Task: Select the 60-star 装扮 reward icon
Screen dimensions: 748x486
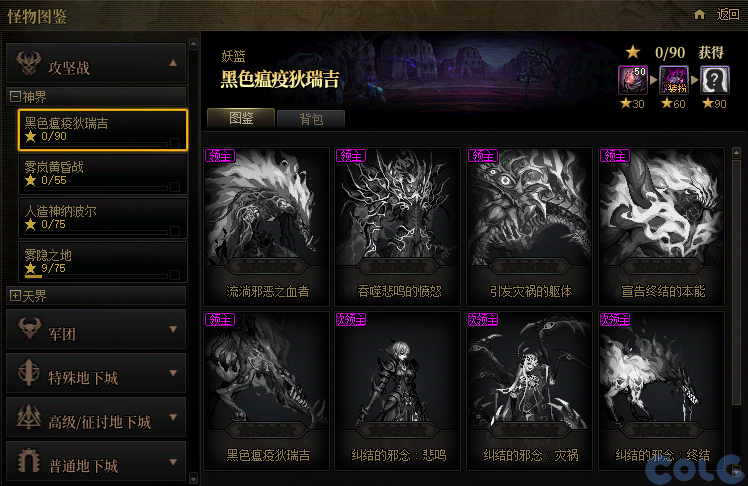Action: click(674, 80)
